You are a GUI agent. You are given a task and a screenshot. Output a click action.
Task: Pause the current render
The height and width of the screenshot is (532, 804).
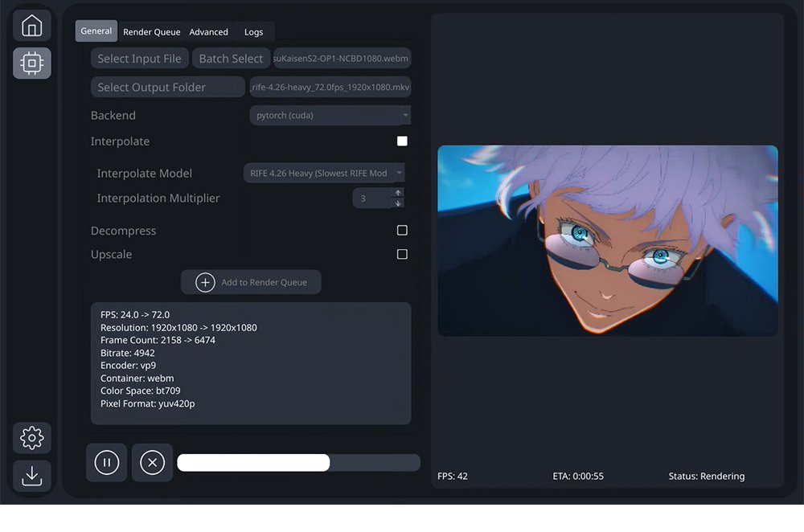(x=106, y=462)
